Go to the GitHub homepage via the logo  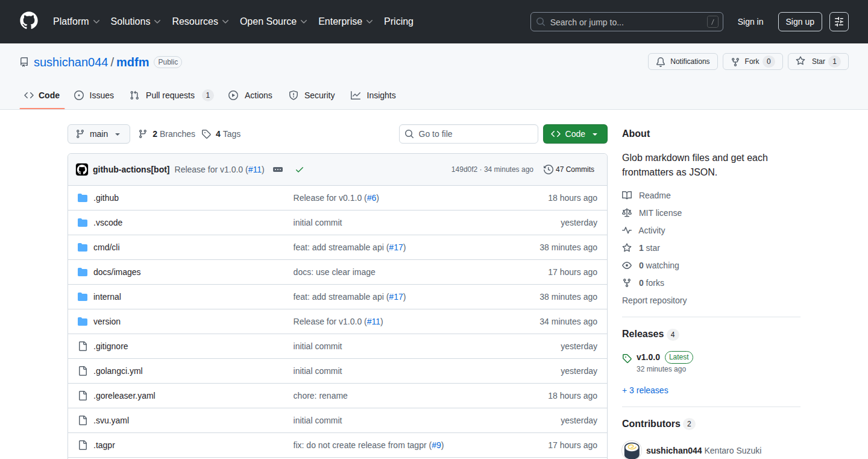click(x=29, y=21)
